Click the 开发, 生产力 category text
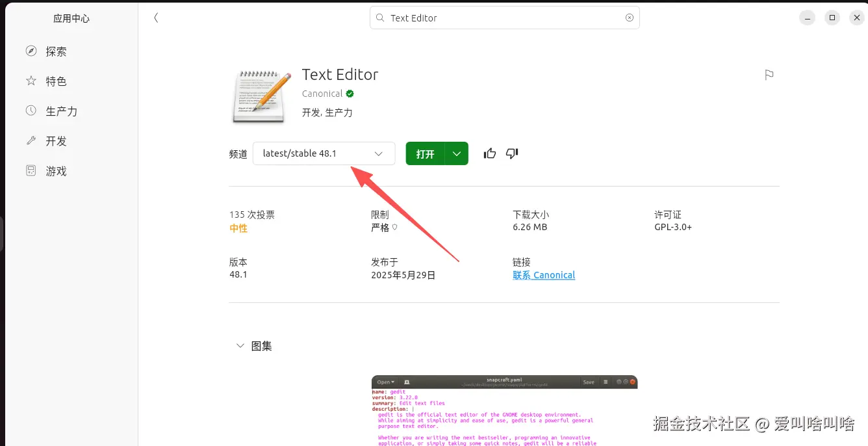The image size is (868, 446). coord(327,112)
